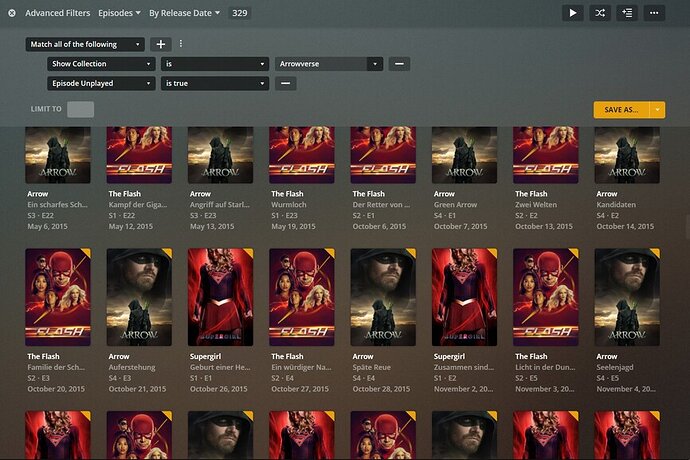Open Arrow Seelenjagd S4 E5 poster

point(627,297)
